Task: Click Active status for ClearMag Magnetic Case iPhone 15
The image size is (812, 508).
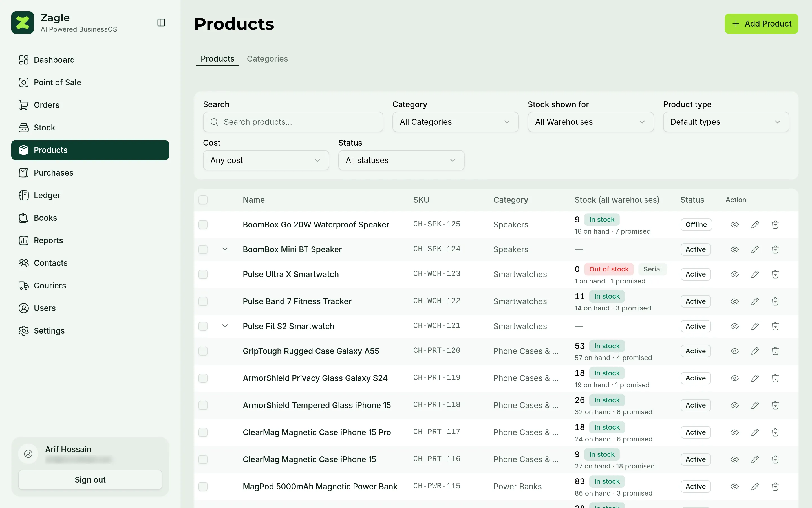Action: [696, 459]
